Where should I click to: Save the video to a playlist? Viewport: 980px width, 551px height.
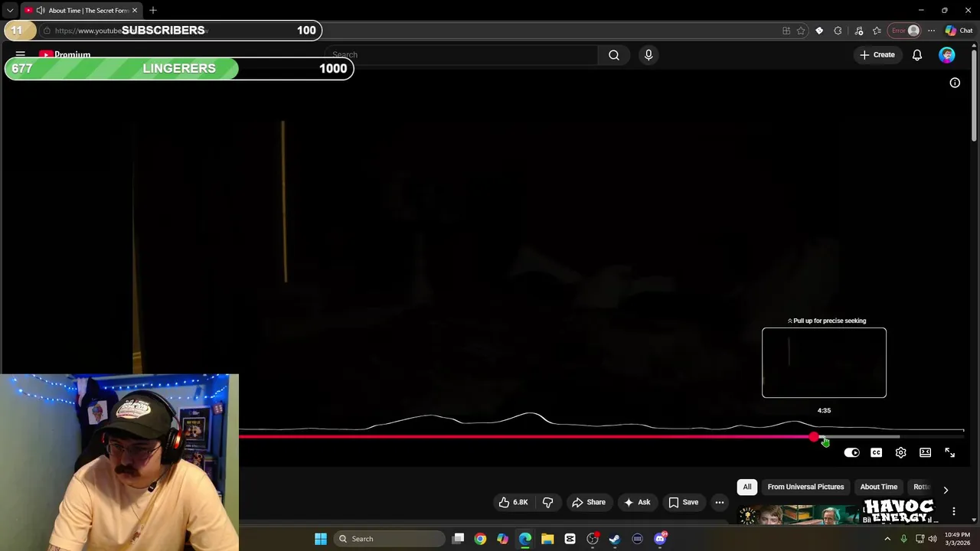[x=683, y=502]
